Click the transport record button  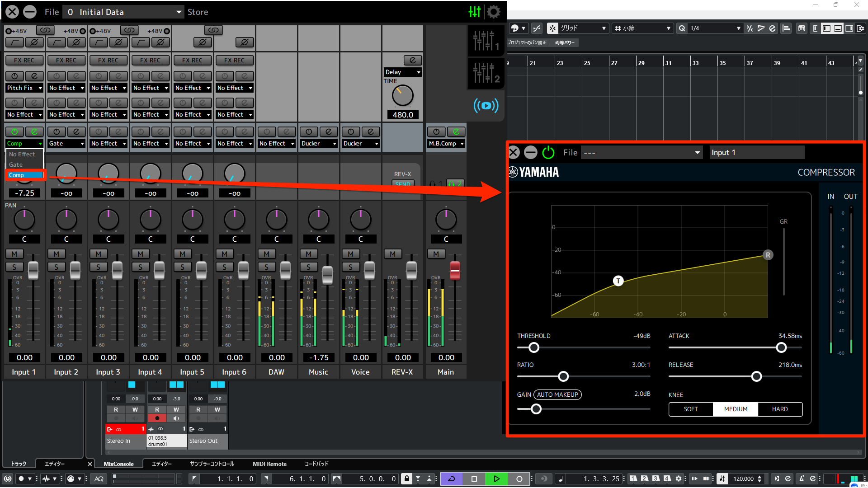point(519,479)
